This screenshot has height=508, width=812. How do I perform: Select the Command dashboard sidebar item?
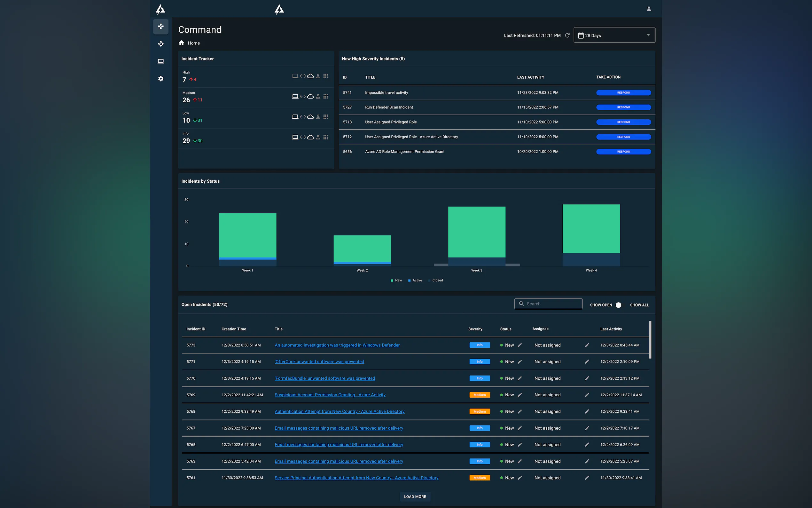pos(161,27)
